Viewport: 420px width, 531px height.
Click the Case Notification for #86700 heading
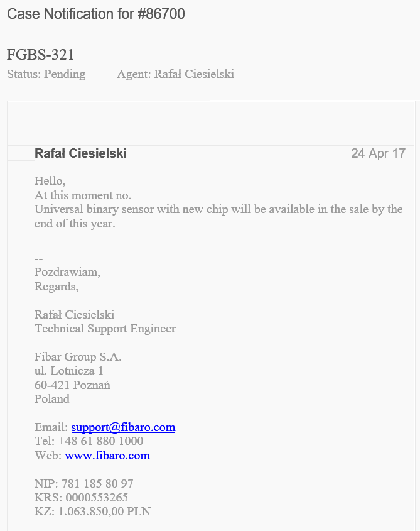click(x=96, y=14)
